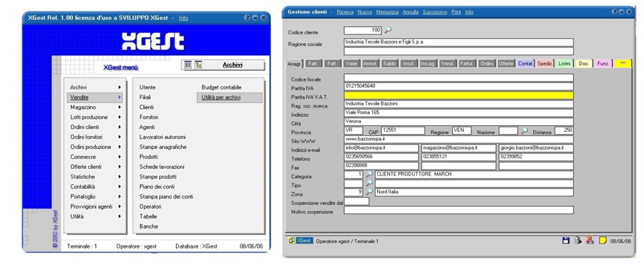Click the Ragione sociale input field

point(459,42)
